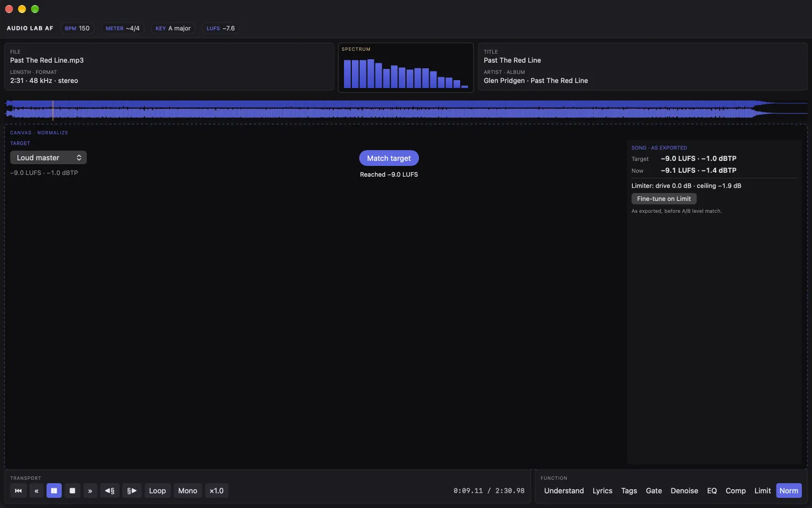The image size is (812, 508).
Task: Click the 2:31 · 48 kHz · stereo info
Action: [44, 81]
